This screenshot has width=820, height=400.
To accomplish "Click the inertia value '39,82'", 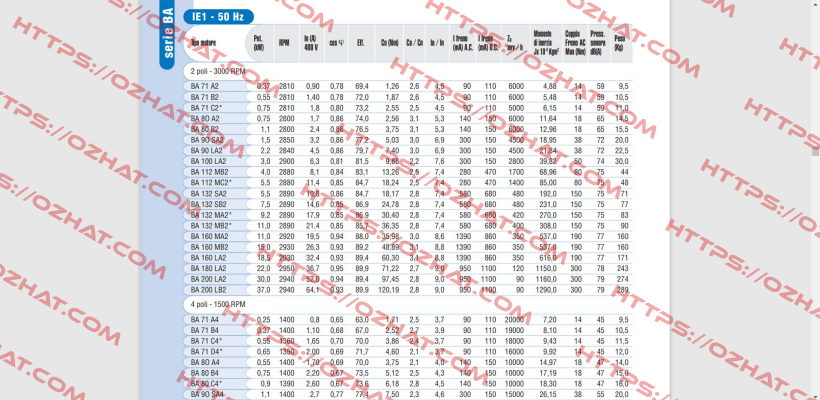I will tap(548, 162).
